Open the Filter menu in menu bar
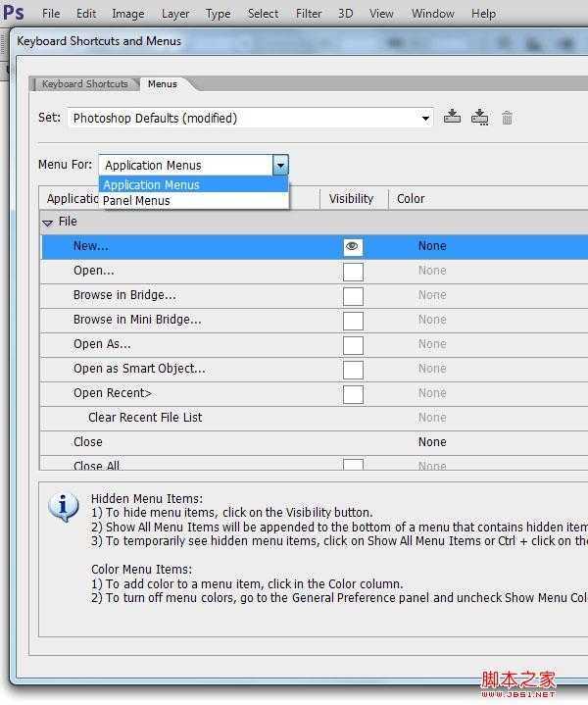 tap(309, 14)
